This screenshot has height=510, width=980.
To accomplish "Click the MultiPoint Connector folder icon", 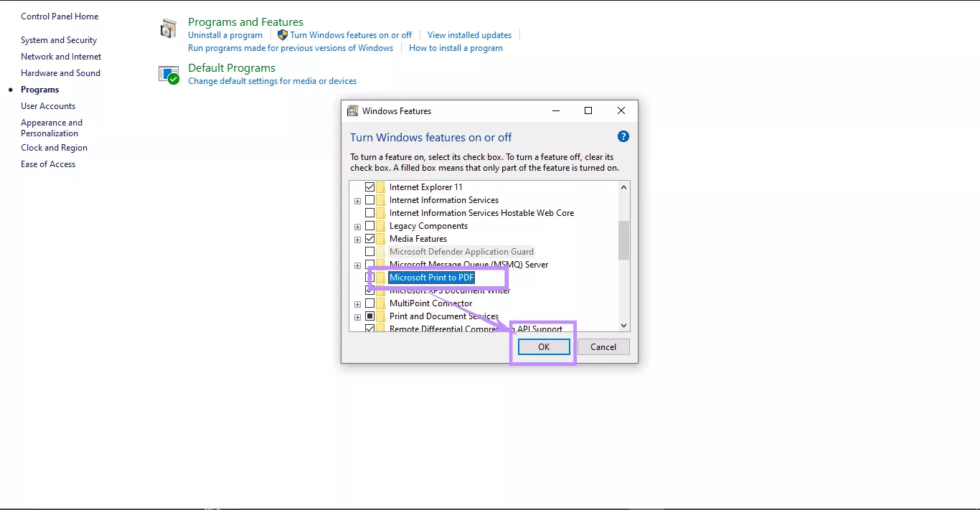I will (381, 303).
